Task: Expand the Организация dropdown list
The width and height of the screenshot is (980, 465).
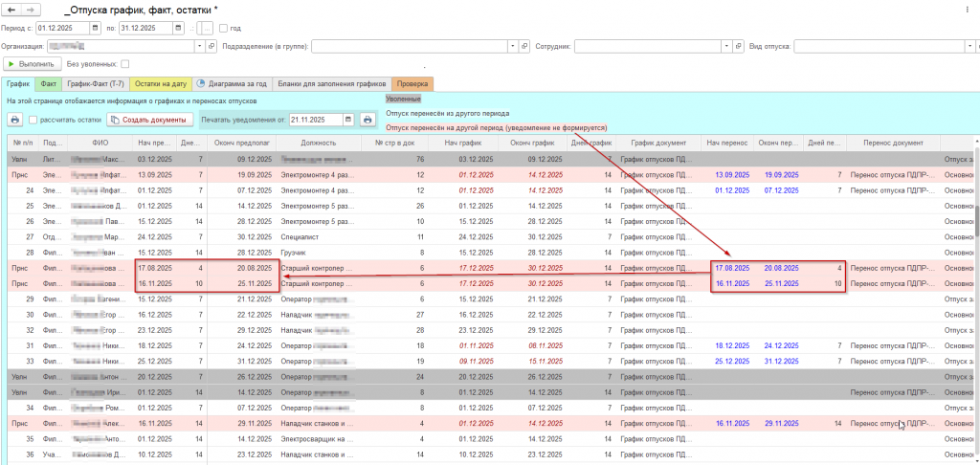Action: (x=199, y=45)
